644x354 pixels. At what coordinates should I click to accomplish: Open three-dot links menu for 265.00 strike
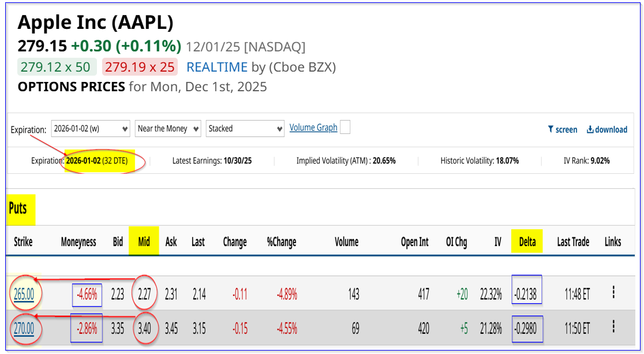(613, 293)
